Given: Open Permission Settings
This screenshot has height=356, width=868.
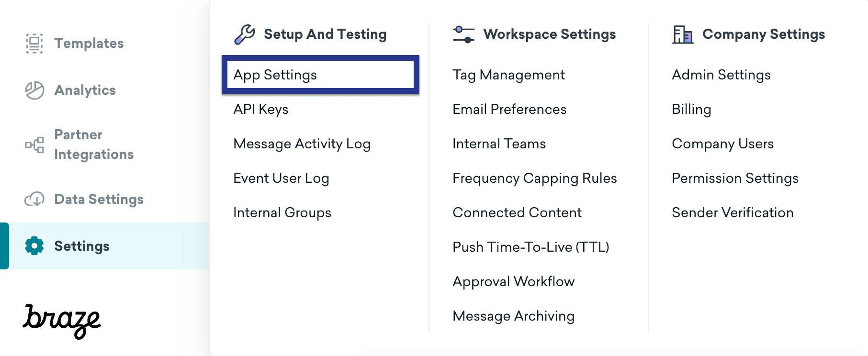Looking at the screenshot, I should pyautogui.click(x=735, y=178).
